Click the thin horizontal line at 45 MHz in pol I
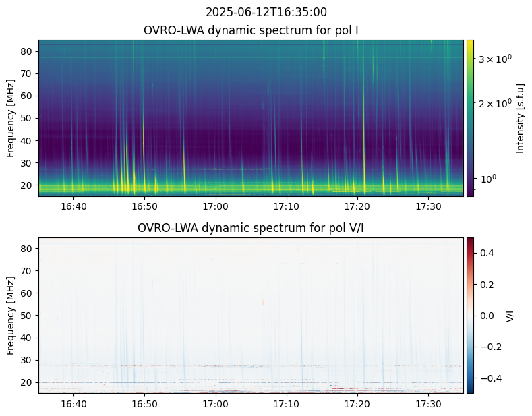 251,129
